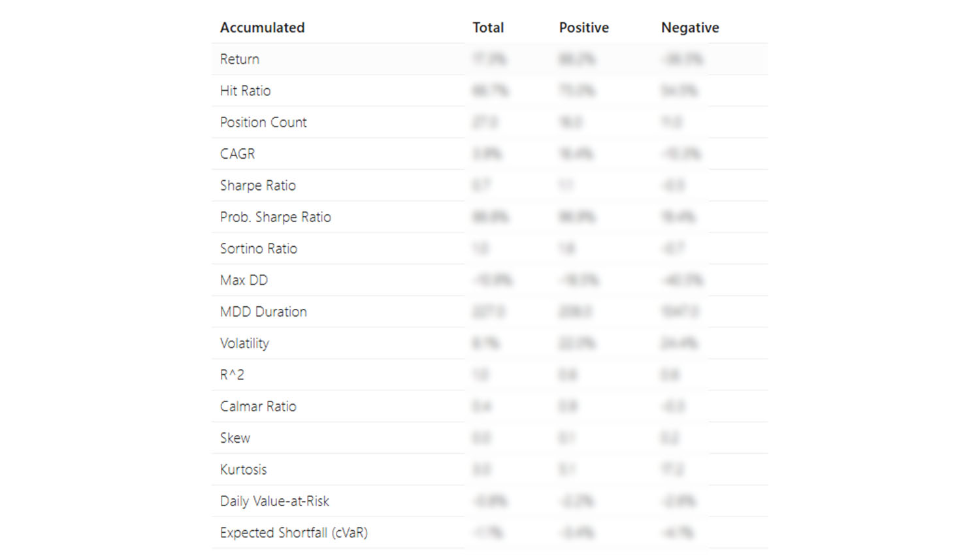Select the Total column header
980x555 pixels.
488,27
